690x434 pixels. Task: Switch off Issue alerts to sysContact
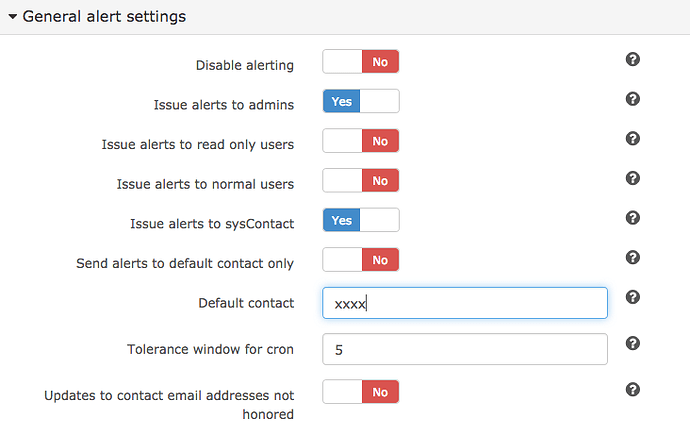pyautogui.click(x=361, y=220)
